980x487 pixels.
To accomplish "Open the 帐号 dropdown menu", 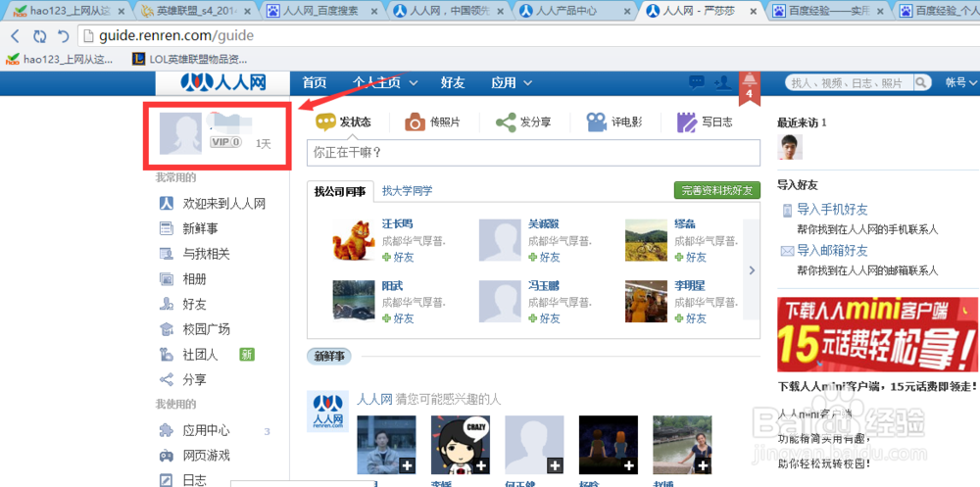I will tap(960, 82).
